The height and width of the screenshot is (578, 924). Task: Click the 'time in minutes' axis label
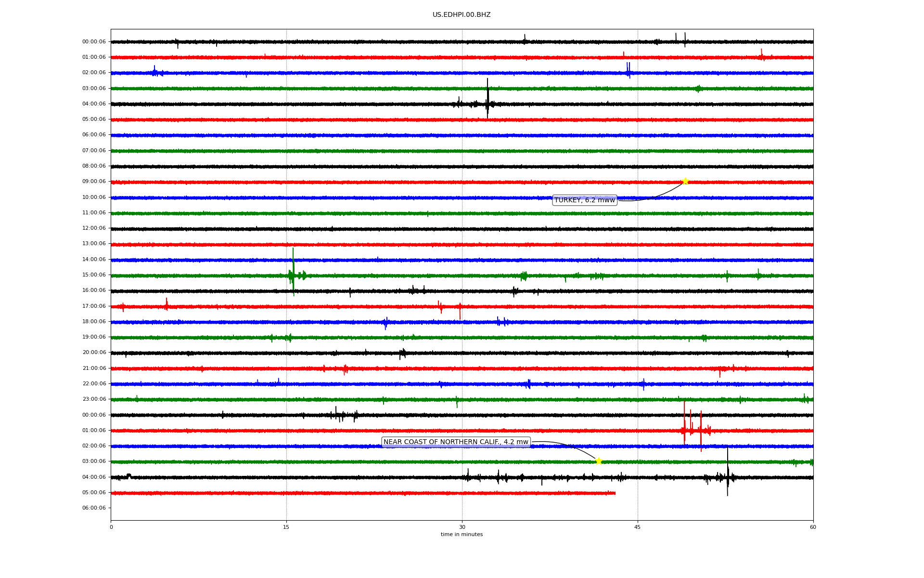462,535
